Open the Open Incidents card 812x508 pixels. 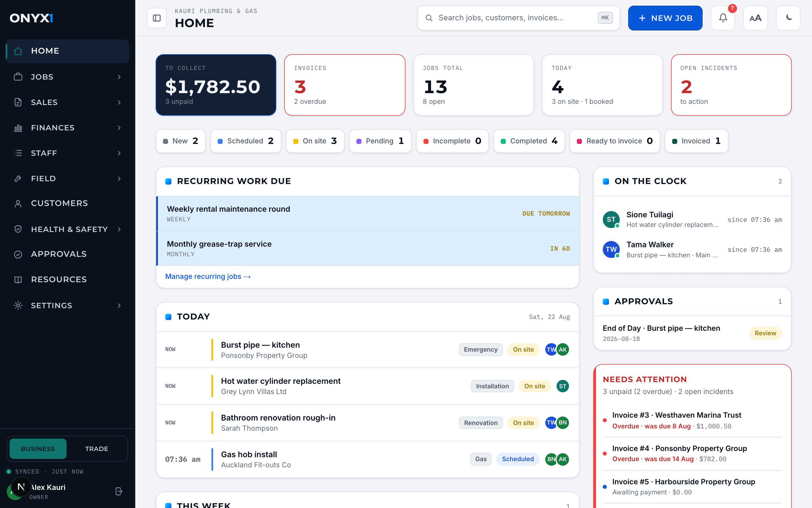click(x=731, y=85)
